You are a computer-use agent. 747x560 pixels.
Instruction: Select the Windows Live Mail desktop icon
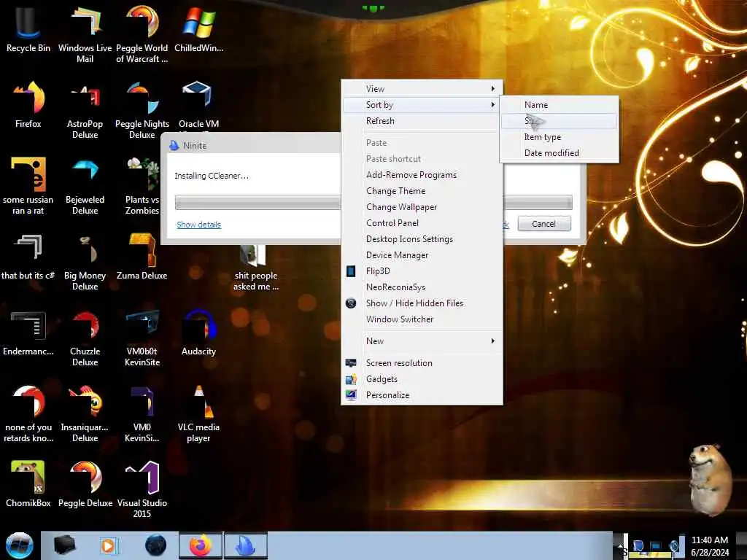click(85, 34)
